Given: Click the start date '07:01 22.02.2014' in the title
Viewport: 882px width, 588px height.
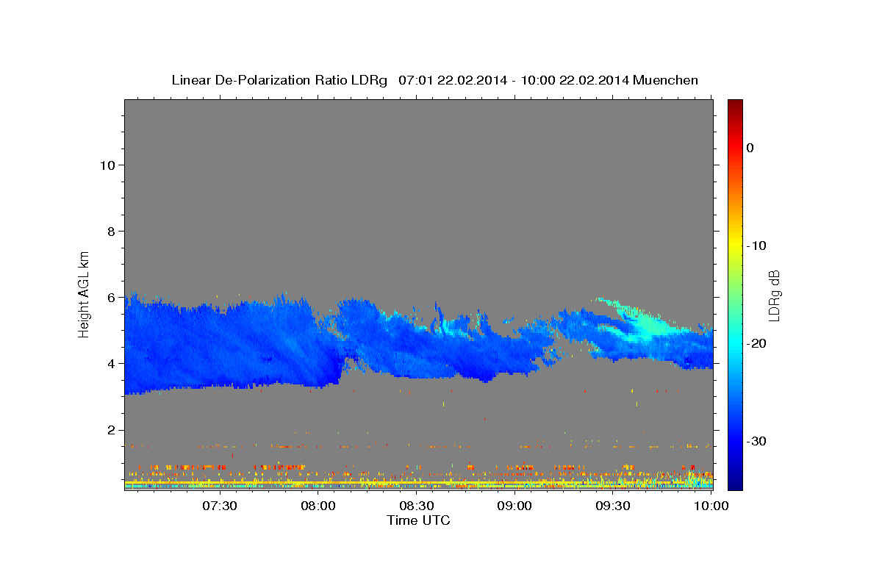Looking at the screenshot, I should point(452,80).
